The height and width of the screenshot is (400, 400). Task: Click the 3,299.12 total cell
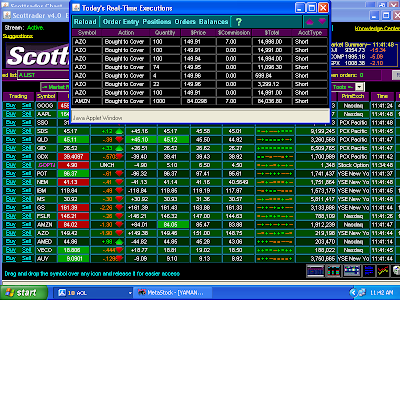coord(271,84)
